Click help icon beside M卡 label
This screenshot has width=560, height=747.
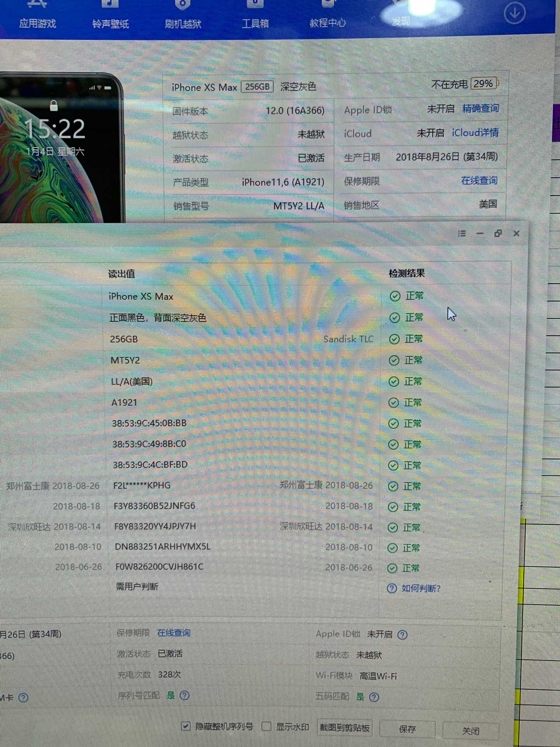point(23,698)
